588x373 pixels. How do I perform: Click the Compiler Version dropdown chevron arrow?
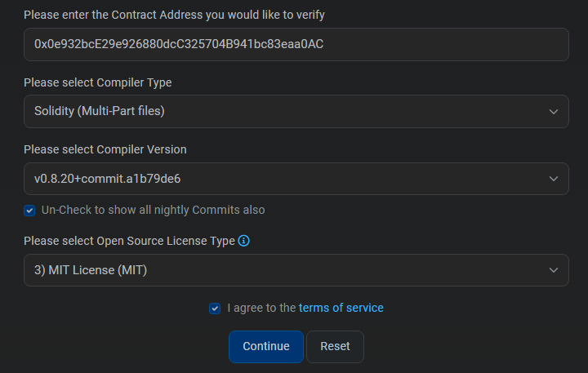pos(554,179)
